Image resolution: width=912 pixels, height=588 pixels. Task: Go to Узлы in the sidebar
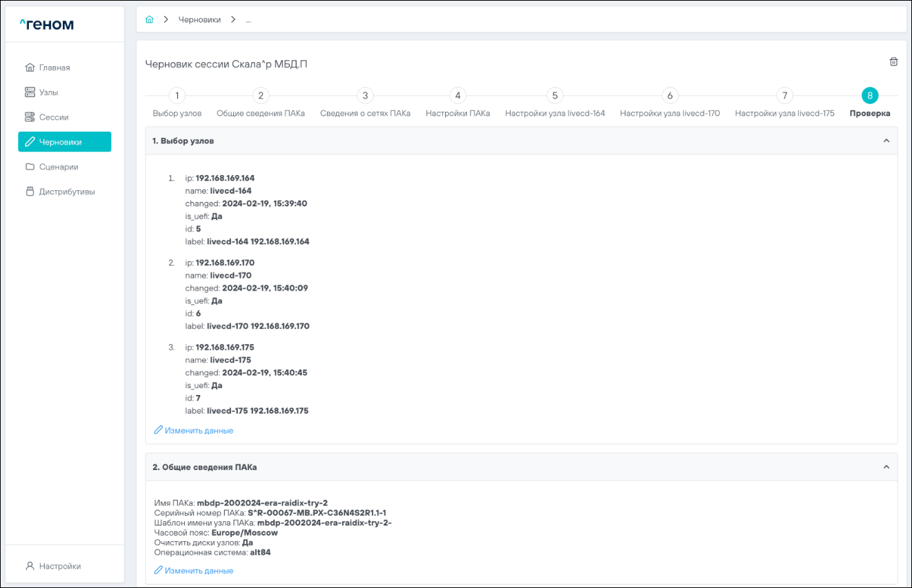coord(48,92)
